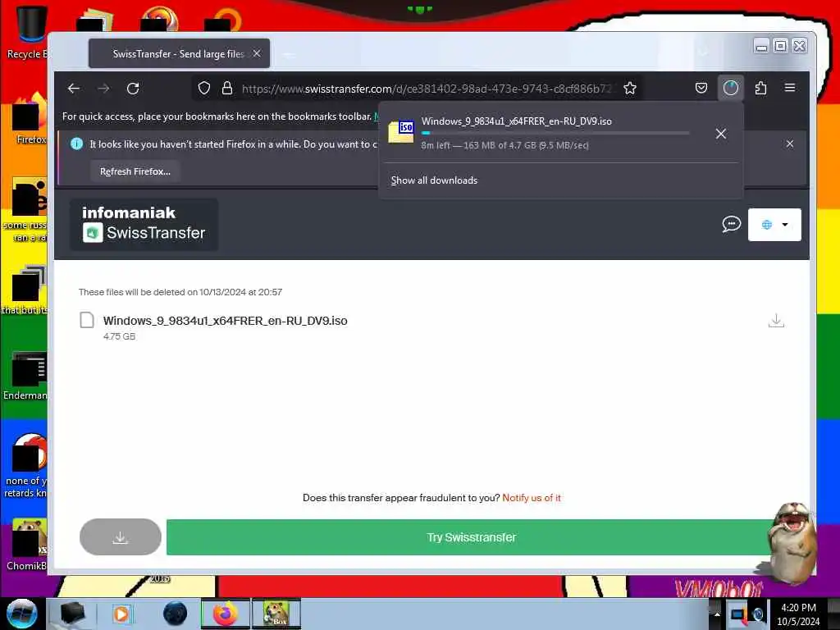The width and height of the screenshot is (840, 630).
Task: Click the network tray icon
Action: coord(738,614)
